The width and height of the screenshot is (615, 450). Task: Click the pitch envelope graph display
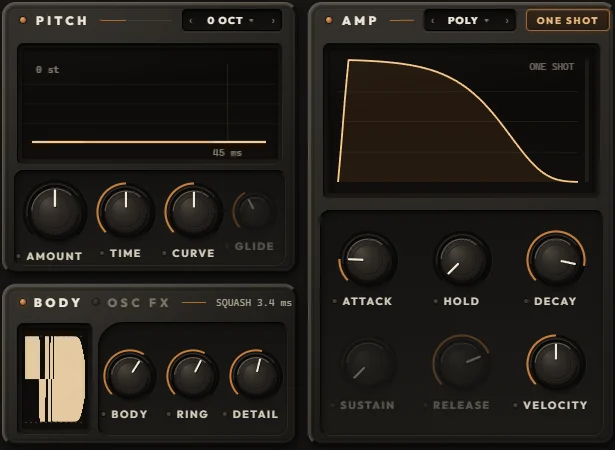149,103
